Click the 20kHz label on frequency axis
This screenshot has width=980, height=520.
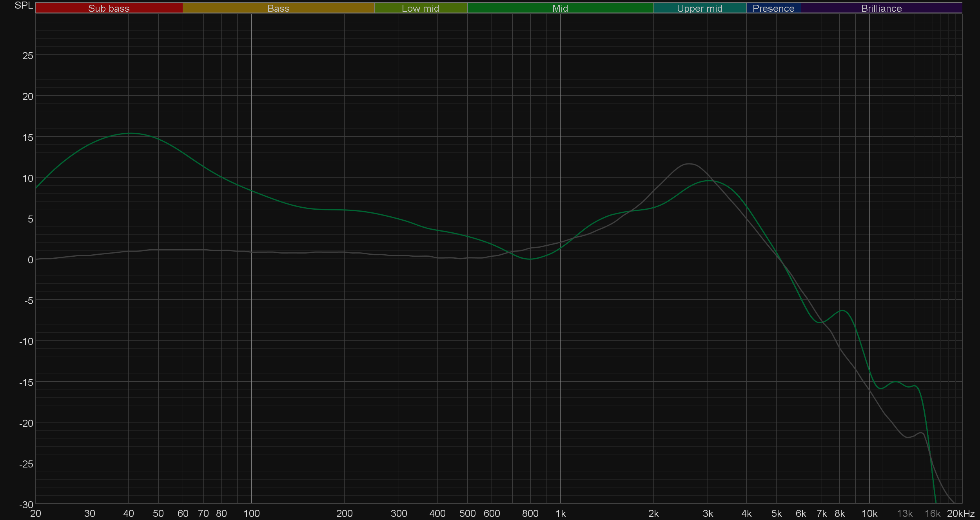click(x=960, y=513)
